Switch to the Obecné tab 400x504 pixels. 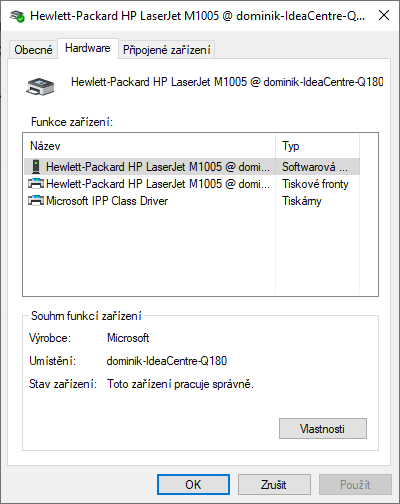point(33,50)
